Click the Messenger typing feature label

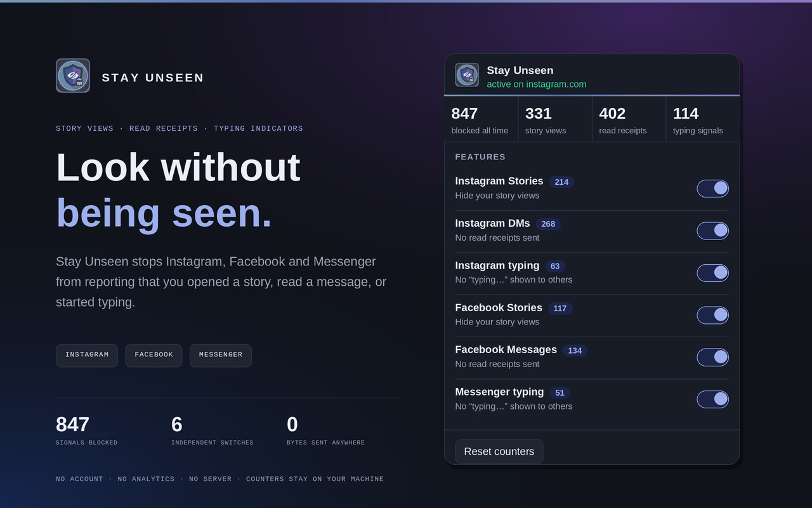tap(499, 392)
